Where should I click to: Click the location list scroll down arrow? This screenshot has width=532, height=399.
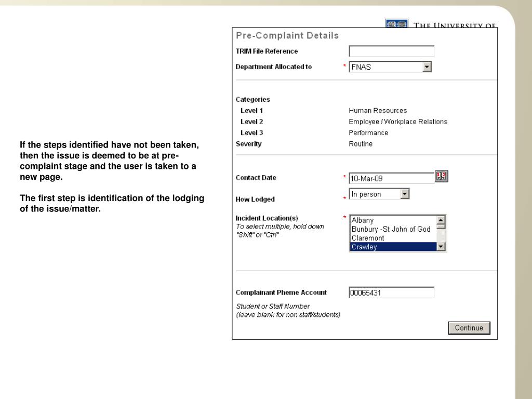441,247
